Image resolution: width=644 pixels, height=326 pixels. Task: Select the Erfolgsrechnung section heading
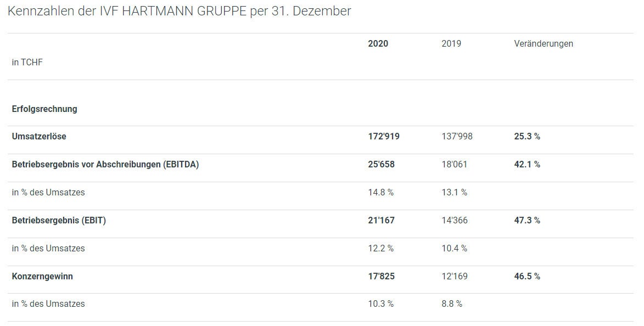(44, 109)
